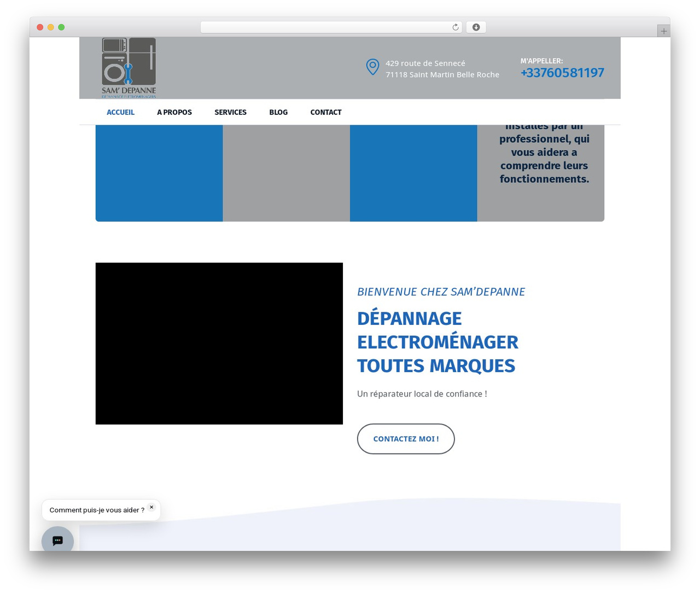Image resolution: width=700 pixels, height=593 pixels.
Task: Click the address 429 route de Sennecé
Action: coord(425,63)
